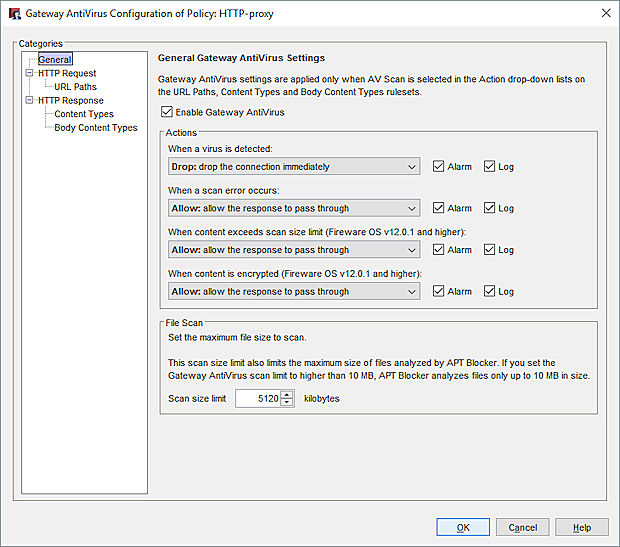620x547 pixels.
Task: Toggle Log for encrypted content
Action: [489, 292]
